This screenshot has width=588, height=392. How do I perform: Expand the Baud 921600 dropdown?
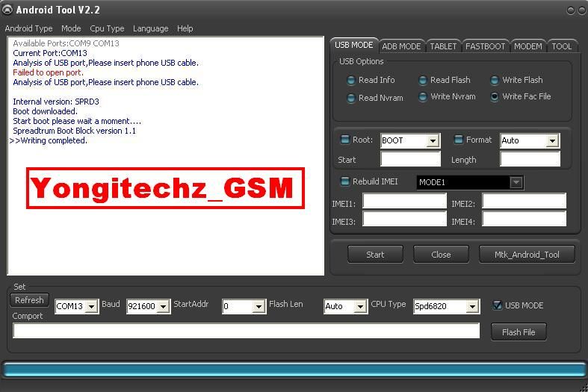click(164, 307)
